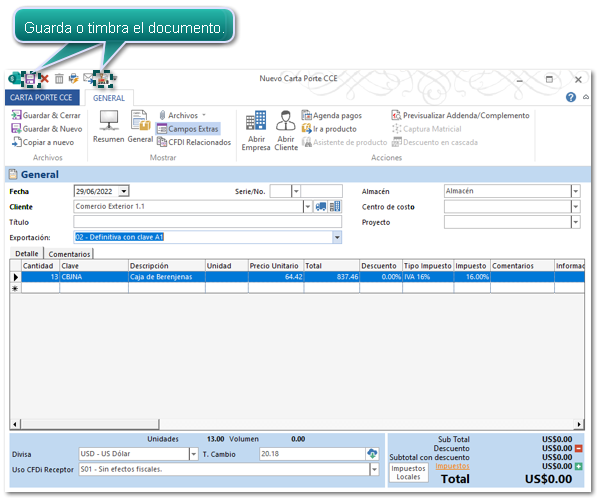Image resolution: width=600 pixels, height=501 pixels.
Task: Open the CARTA PORTE CCE ribbon tab
Action: 41,98
